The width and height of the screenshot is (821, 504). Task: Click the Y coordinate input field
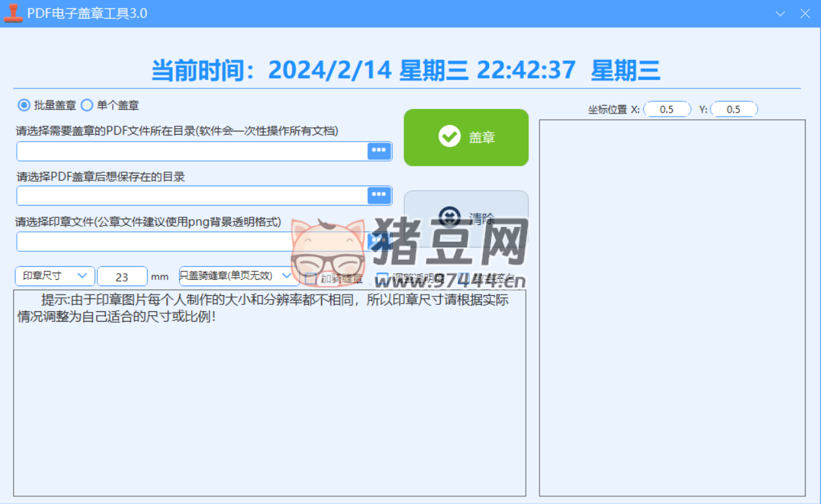point(733,110)
